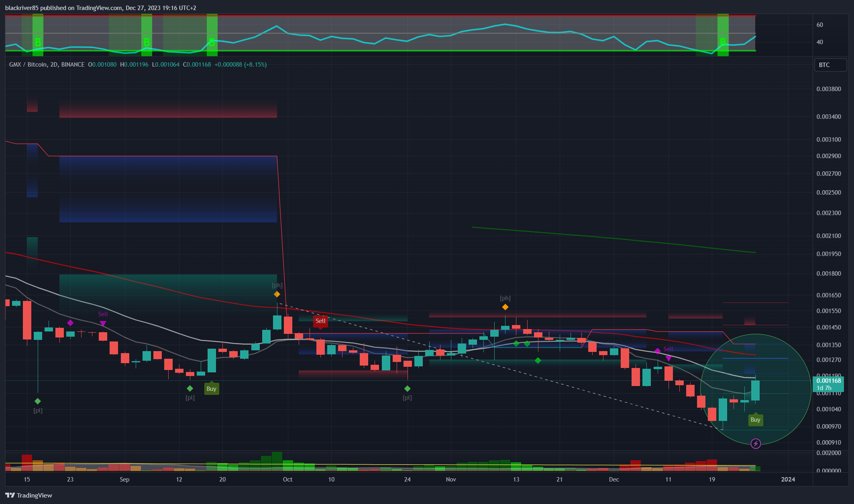Click the purple lightning bolt event icon

[756, 443]
